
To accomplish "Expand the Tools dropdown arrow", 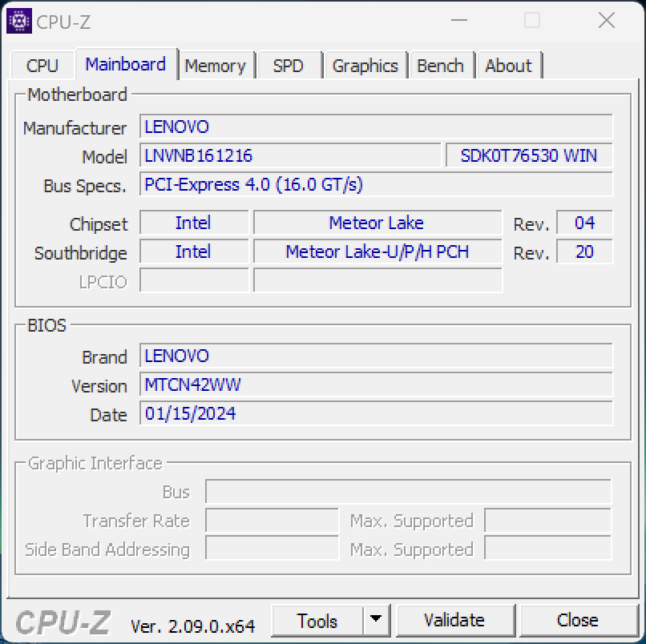I will point(376,619).
